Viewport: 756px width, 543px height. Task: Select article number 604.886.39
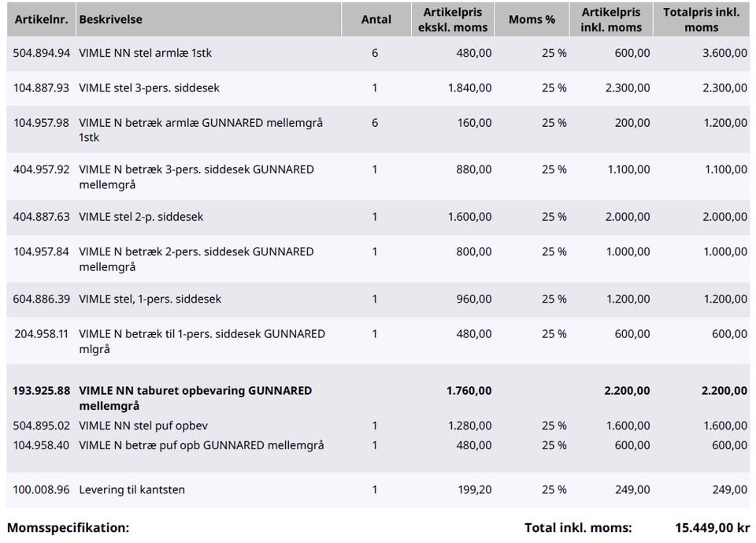tap(42, 299)
